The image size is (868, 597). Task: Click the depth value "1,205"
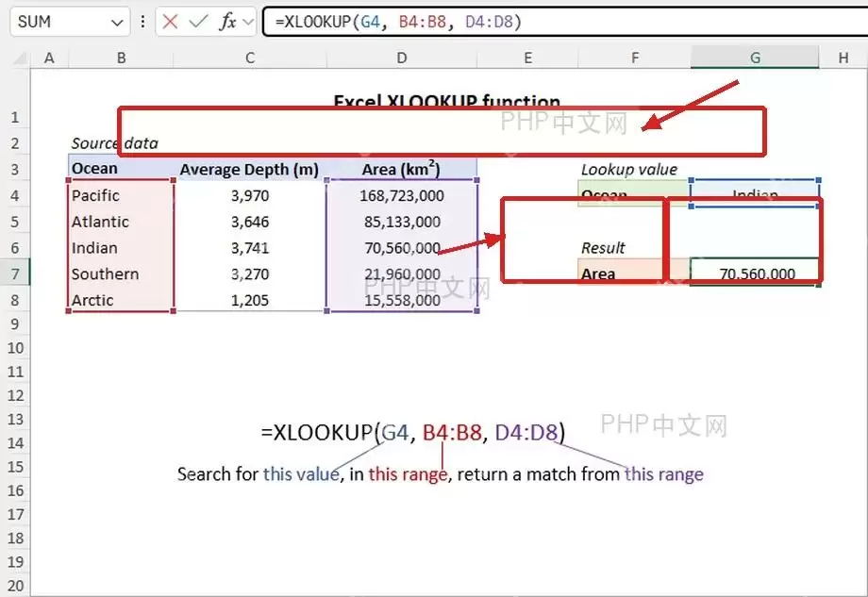pos(250,300)
